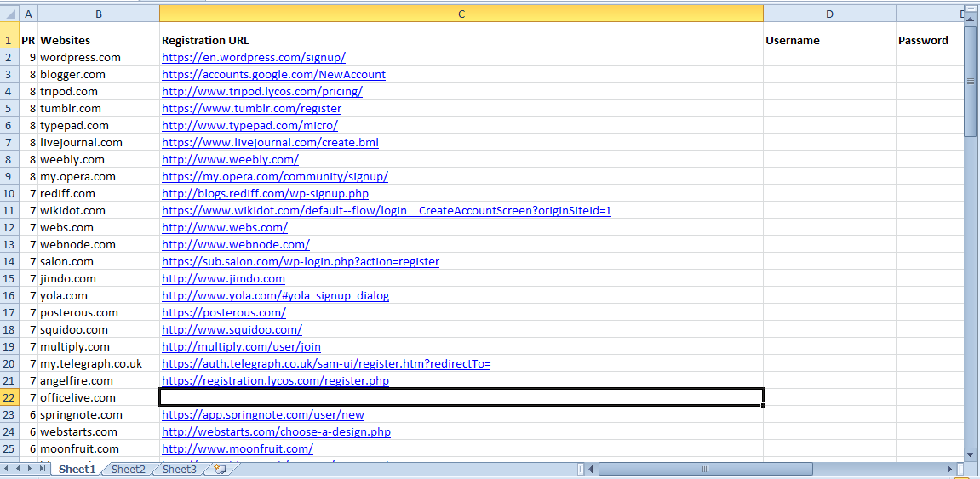
Task: Select column C header
Action: [461, 14]
